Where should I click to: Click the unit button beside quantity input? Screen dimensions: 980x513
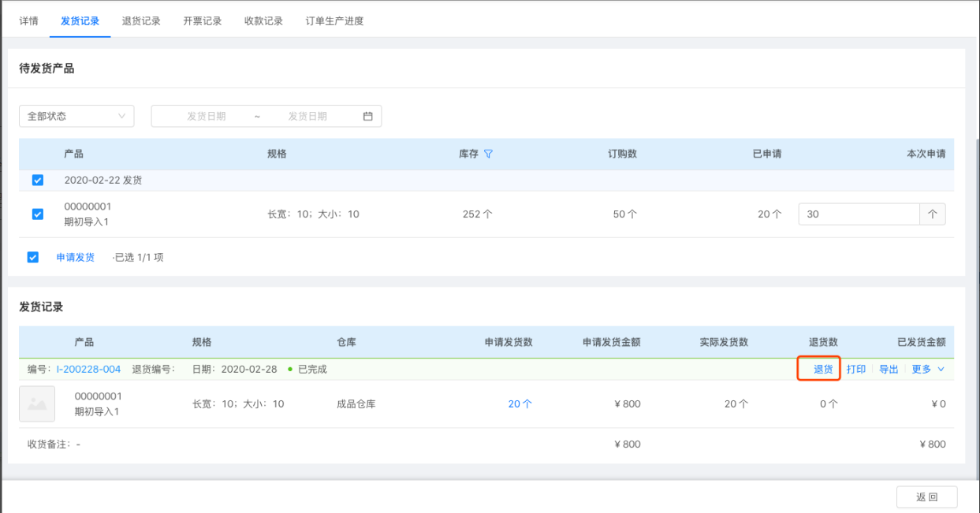[933, 214]
